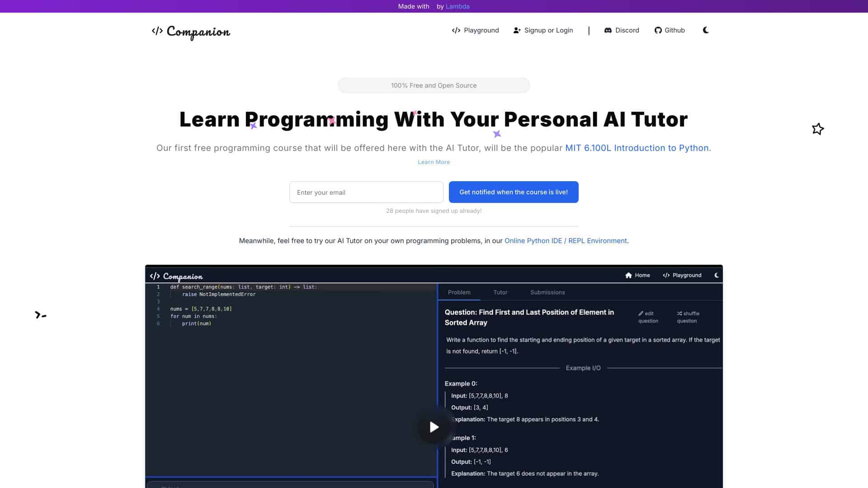Select Playground in the top navigation
This screenshot has height=488, width=868.
pos(475,30)
